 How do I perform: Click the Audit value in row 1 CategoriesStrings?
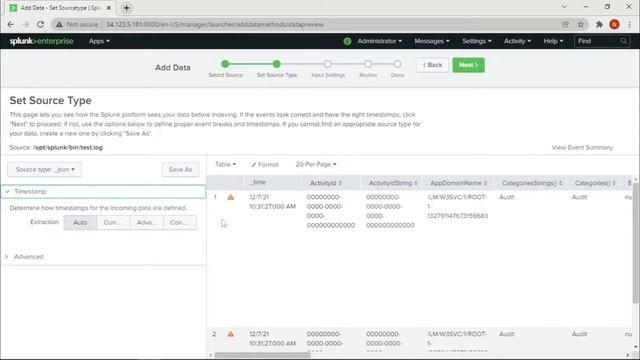[507, 197]
